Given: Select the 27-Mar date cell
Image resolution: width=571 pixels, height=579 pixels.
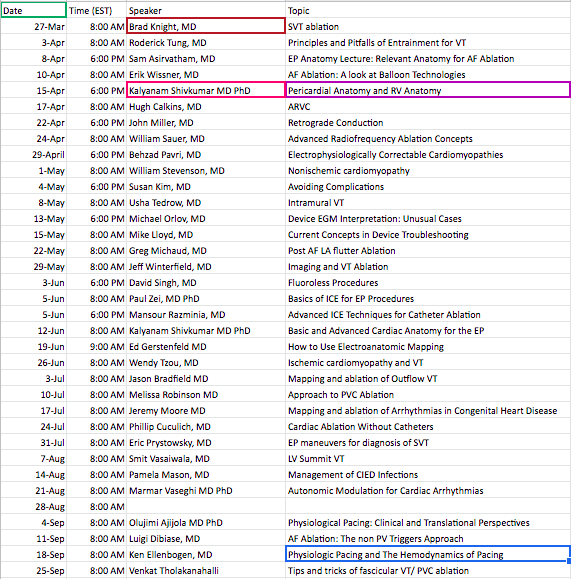Looking at the screenshot, I should (x=34, y=26).
